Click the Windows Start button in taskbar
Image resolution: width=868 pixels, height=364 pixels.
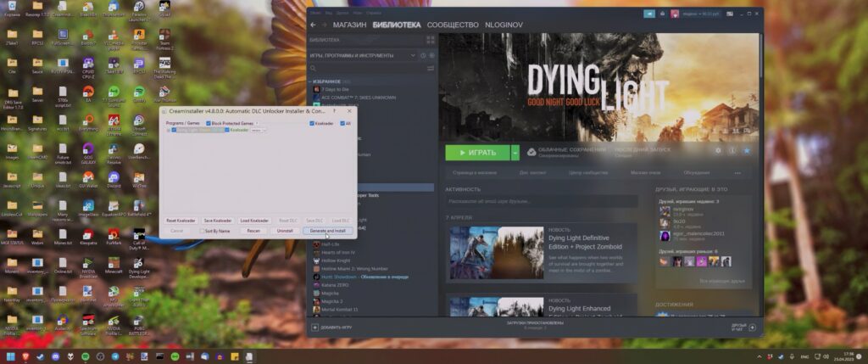(10, 356)
